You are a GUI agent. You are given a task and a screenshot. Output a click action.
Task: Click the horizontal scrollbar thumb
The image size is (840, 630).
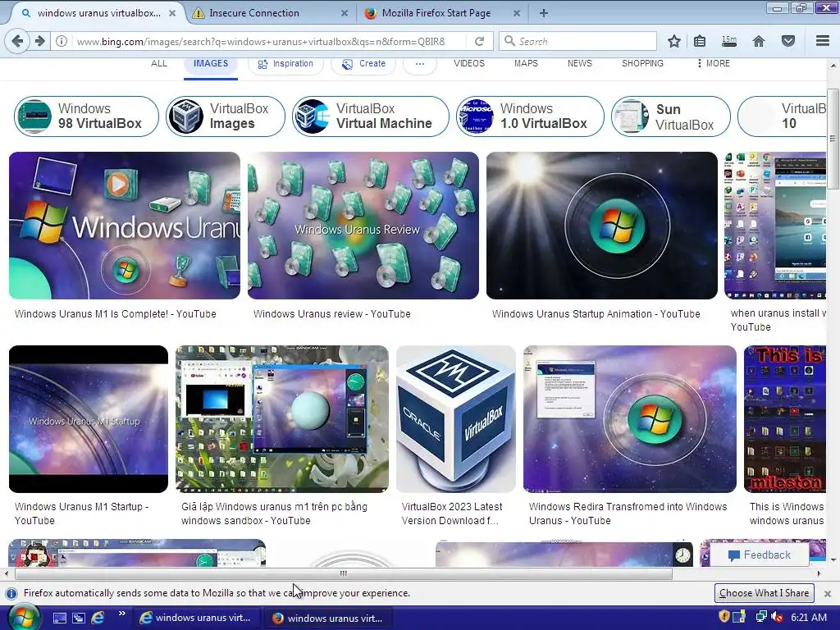(x=344, y=573)
